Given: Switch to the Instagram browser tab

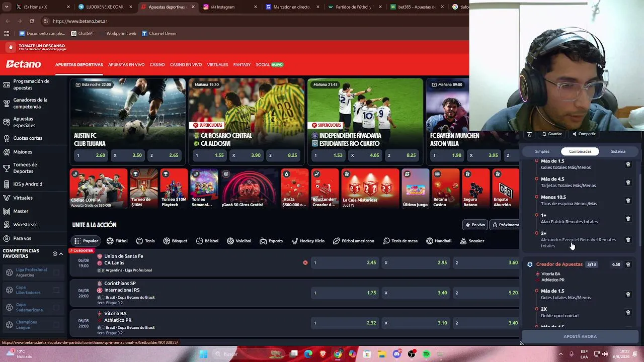Looking at the screenshot, I should coord(230,7).
